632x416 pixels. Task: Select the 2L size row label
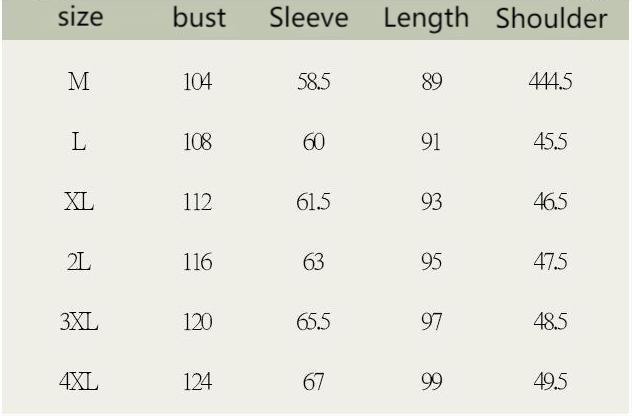(x=79, y=262)
